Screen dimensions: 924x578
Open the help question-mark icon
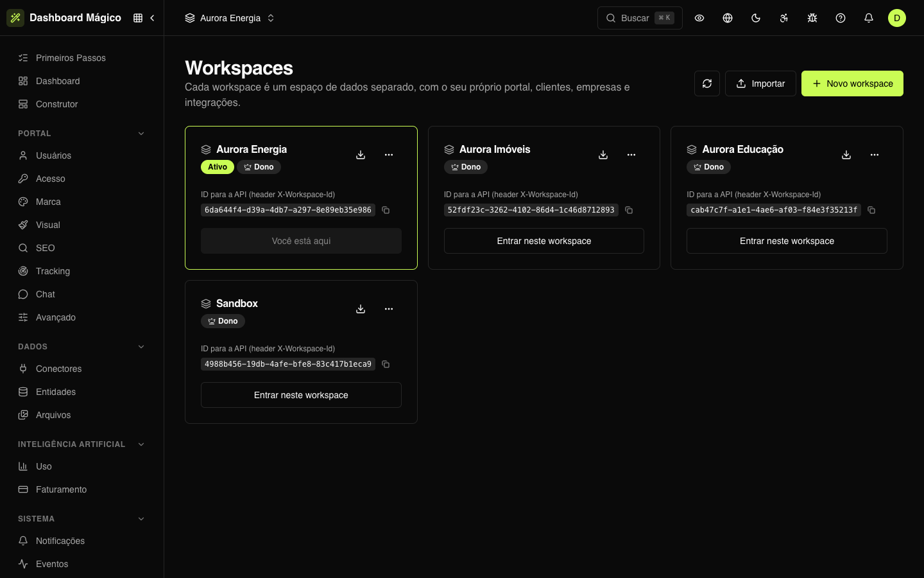click(x=841, y=18)
